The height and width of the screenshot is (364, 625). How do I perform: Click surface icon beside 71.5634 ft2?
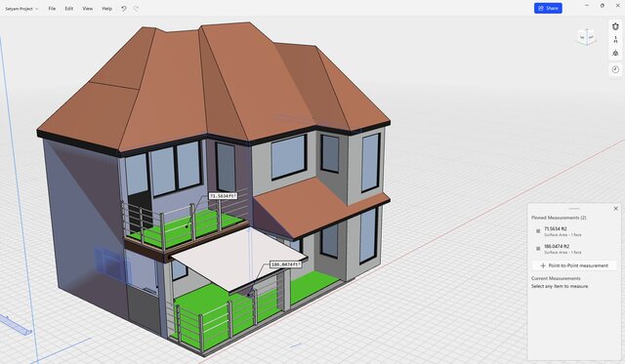(x=538, y=231)
